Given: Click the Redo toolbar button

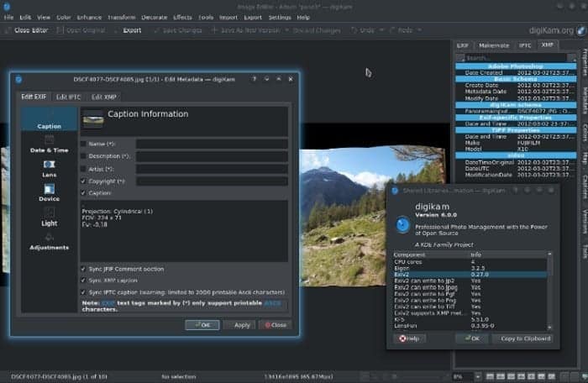Looking at the screenshot, I should click(x=402, y=30).
